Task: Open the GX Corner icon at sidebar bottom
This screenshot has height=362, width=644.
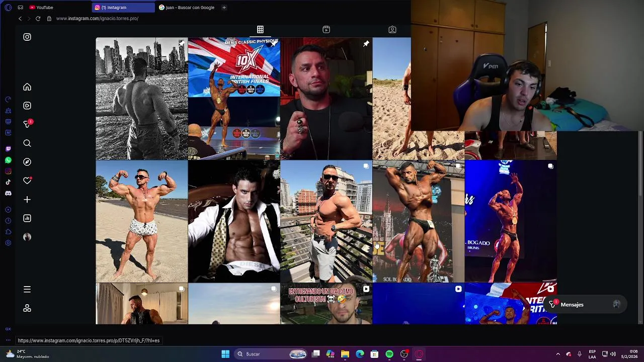Action: (8, 329)
